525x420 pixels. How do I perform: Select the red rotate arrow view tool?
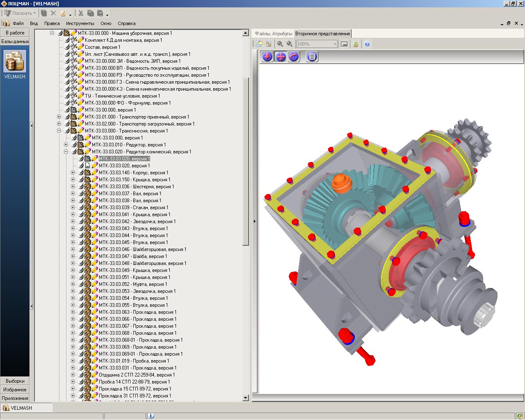pos(294,57)
